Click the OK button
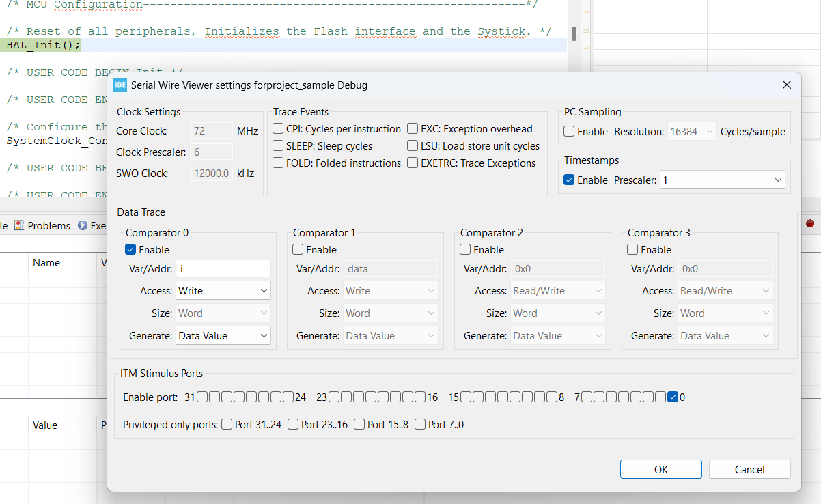Image resolution: width=821 pixels, height=504 pixels. click(660, 469)
